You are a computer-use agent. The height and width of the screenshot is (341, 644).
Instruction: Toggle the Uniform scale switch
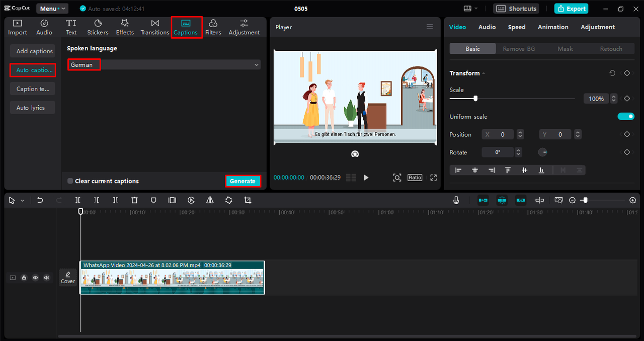[x=626, y=117]
